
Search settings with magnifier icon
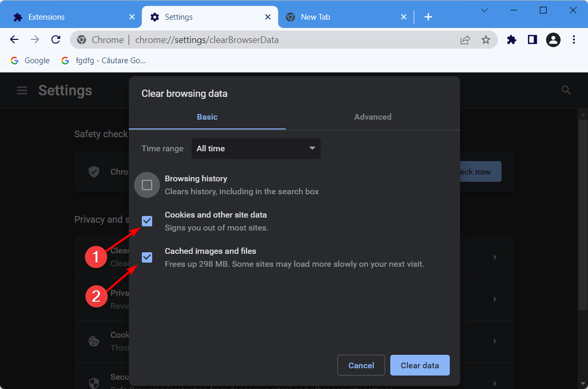pyautogui.click(x=566, y=91)
